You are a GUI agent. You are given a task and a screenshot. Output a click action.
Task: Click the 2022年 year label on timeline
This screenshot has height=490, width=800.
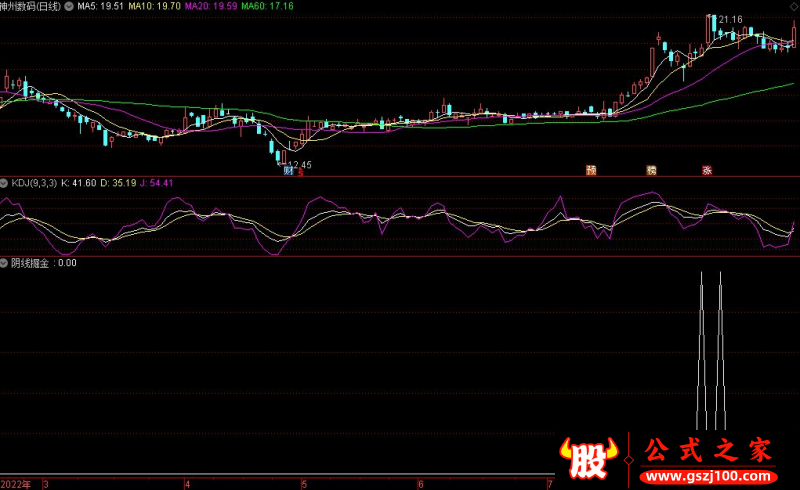[x=15, y=484]
